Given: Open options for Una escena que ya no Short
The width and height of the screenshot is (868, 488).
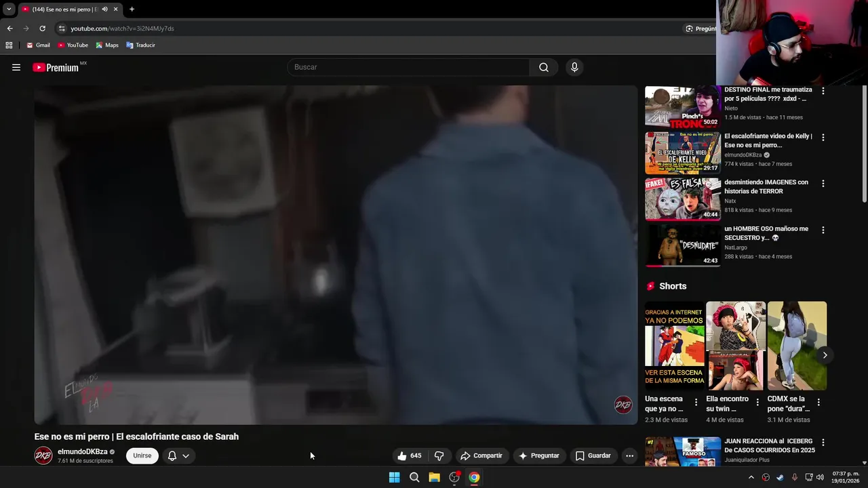Looking at the screenshot, I should pos(696,403).
